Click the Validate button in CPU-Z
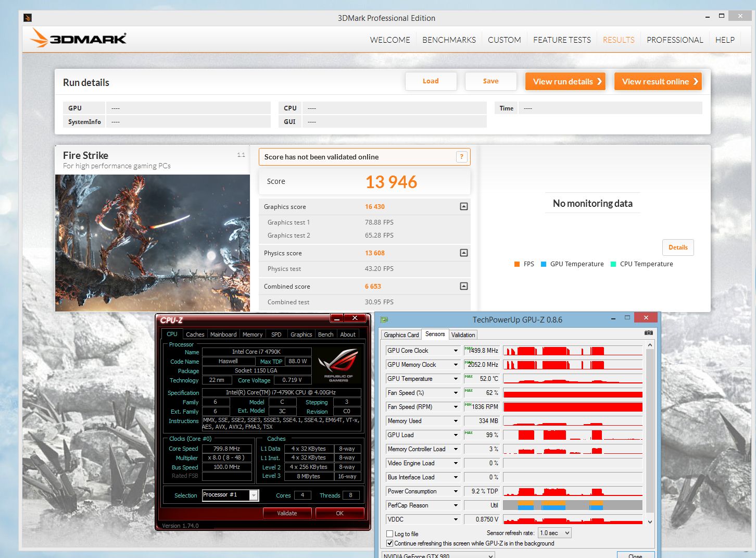This screenshot has width=756, height=558. 287,513
